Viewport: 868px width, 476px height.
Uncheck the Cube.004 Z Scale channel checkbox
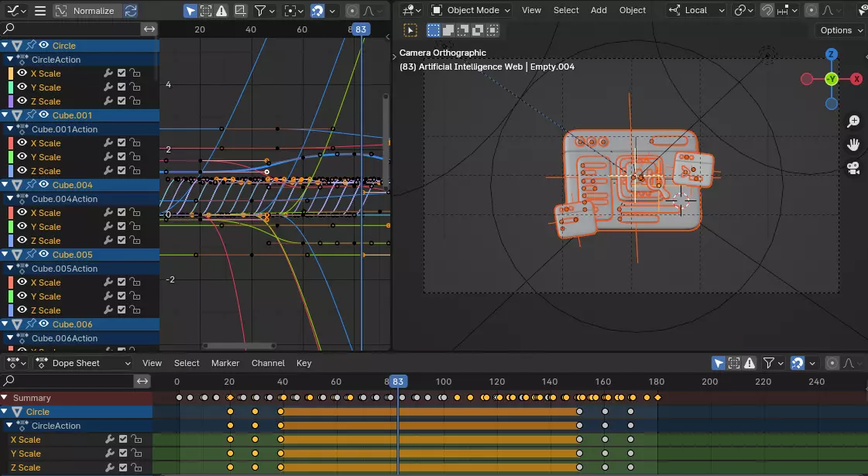[x=122, y=241]
